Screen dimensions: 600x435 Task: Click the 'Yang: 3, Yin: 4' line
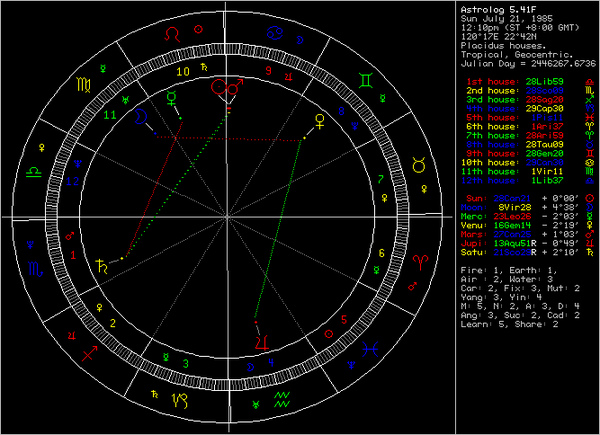(501, 297)
